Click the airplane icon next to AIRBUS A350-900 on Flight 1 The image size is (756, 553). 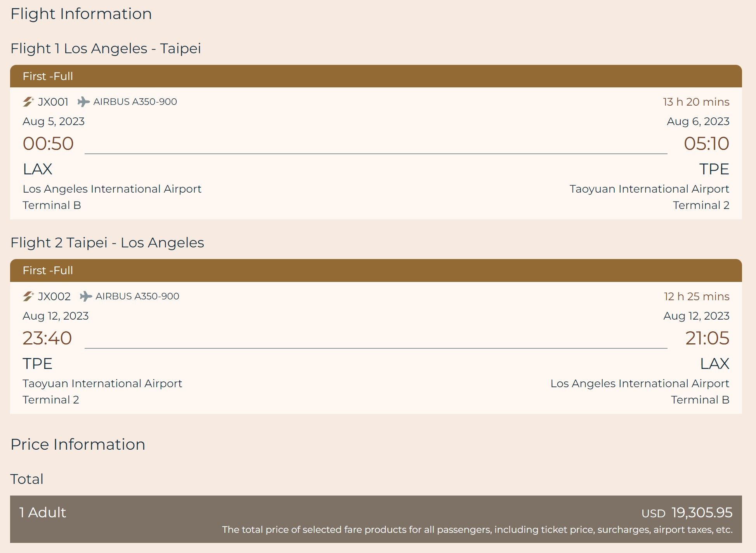84,102
